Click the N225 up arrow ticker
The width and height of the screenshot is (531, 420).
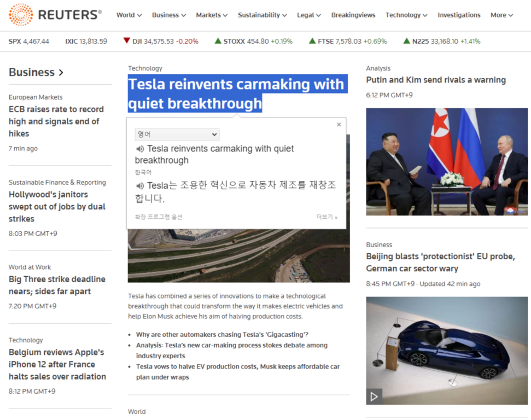click(x=442, y=42)
